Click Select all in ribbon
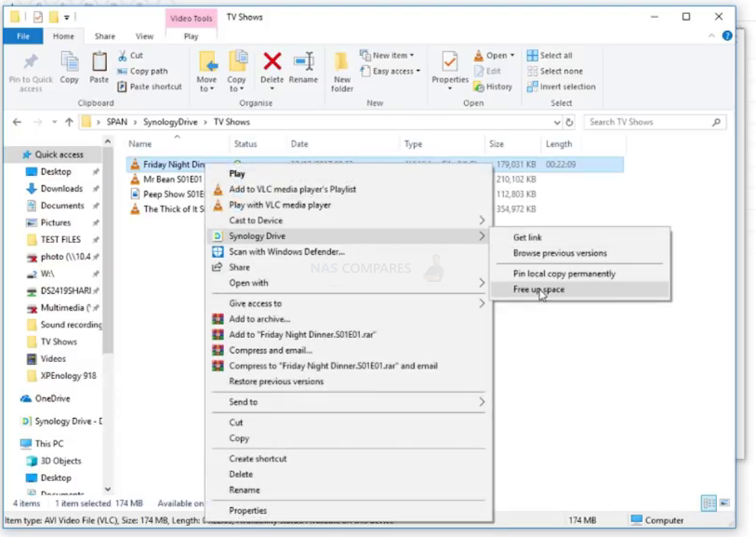The height and width of the screenshot is (537, 756). 550,55
